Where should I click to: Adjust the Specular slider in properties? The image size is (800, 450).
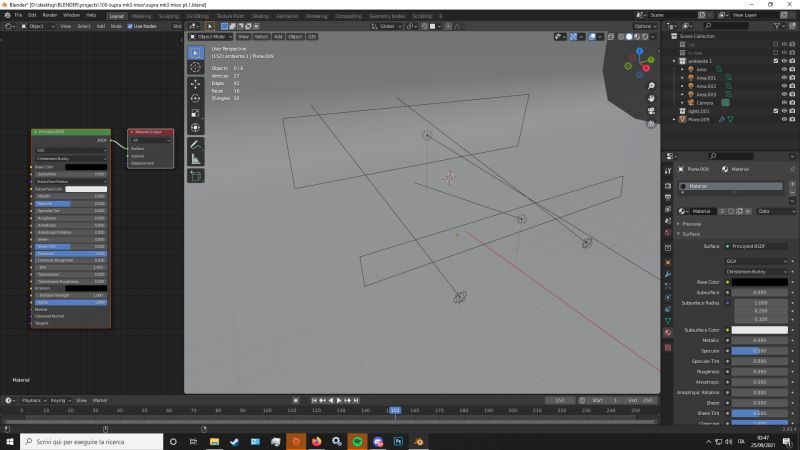point(760,351)
